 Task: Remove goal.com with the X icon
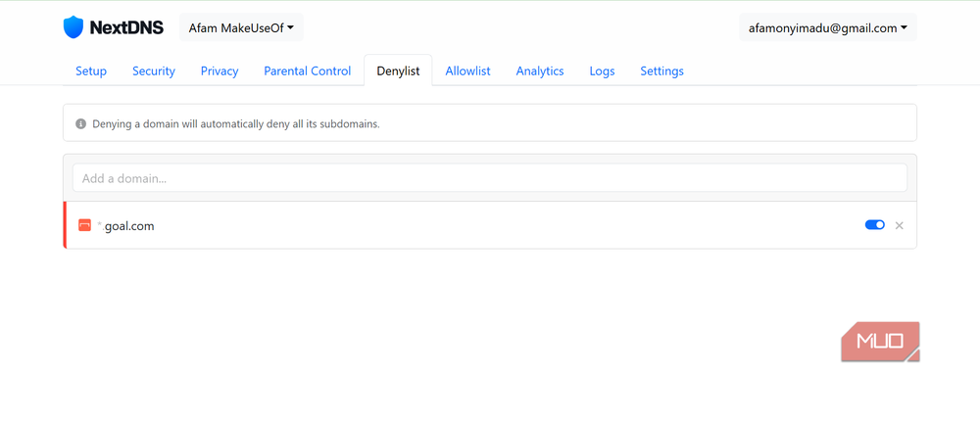coord(900,225)
